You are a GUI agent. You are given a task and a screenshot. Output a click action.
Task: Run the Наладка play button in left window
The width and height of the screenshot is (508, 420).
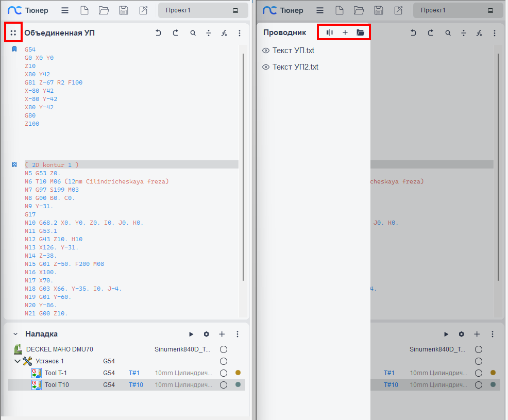(191, 334)
